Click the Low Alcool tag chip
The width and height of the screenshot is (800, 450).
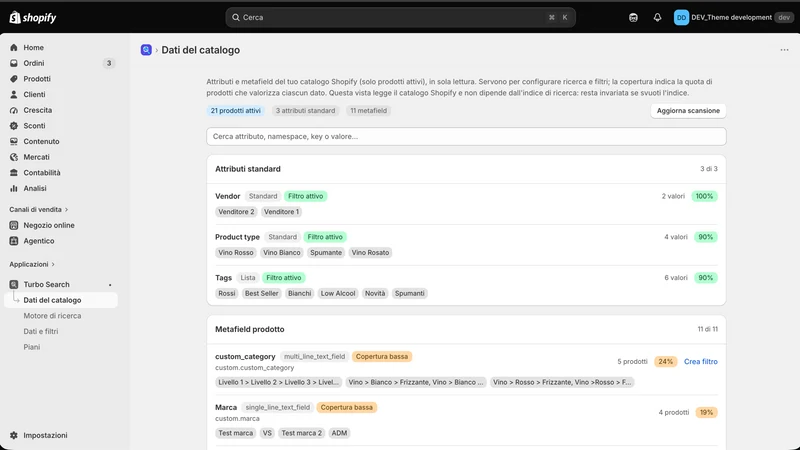337,293
